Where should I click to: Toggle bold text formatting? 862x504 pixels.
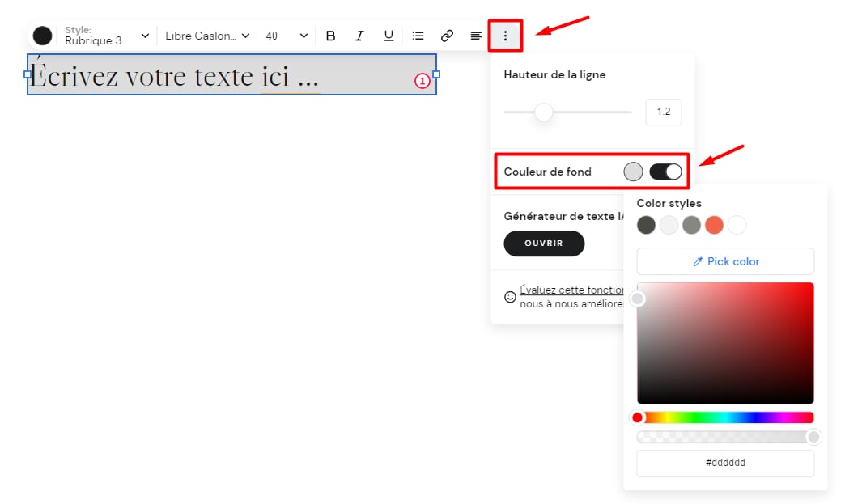click(330, 36)
